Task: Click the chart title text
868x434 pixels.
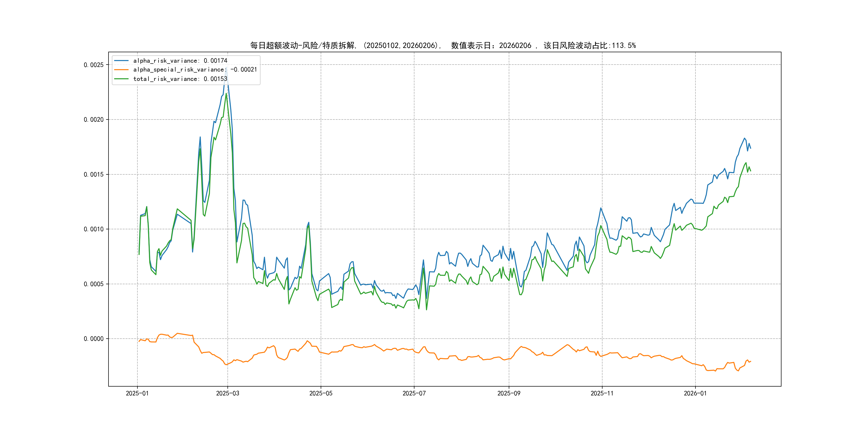Action: click(x=443, y=46)
